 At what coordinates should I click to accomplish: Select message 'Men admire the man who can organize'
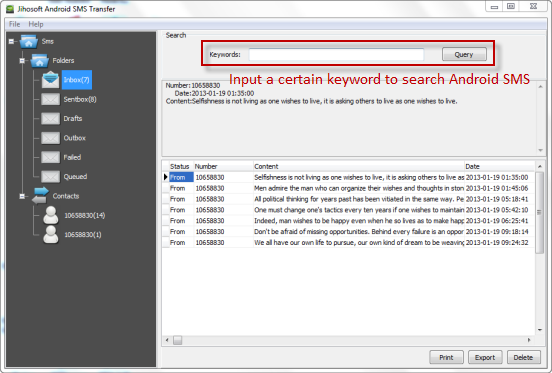pos(349,188)
